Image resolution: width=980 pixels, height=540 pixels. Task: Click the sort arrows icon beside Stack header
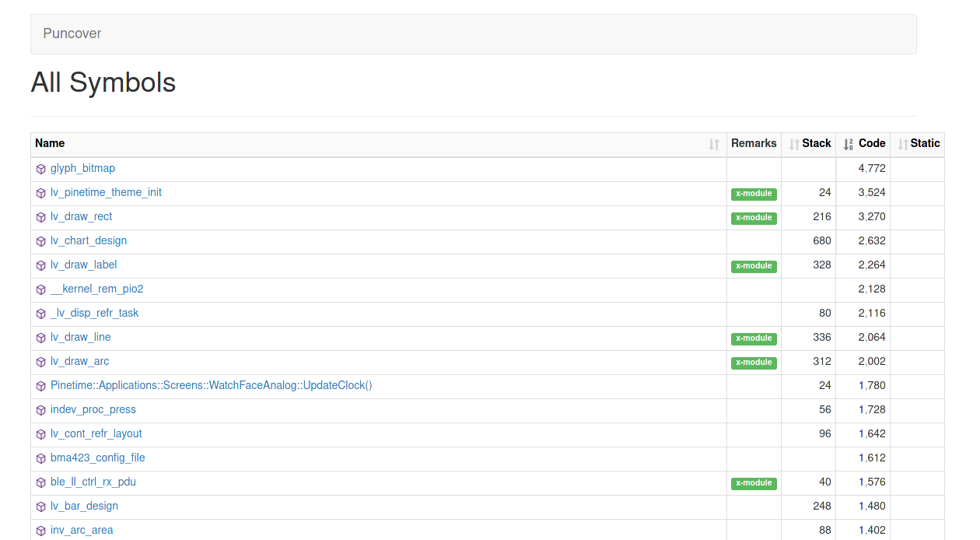[793, 144]
